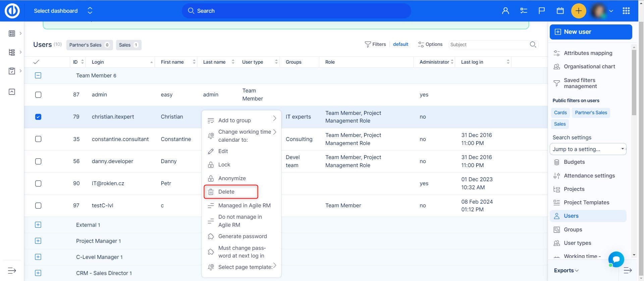644x281 pixels.
Task: Choose Delete from the context menu
Action: [226, 192]
